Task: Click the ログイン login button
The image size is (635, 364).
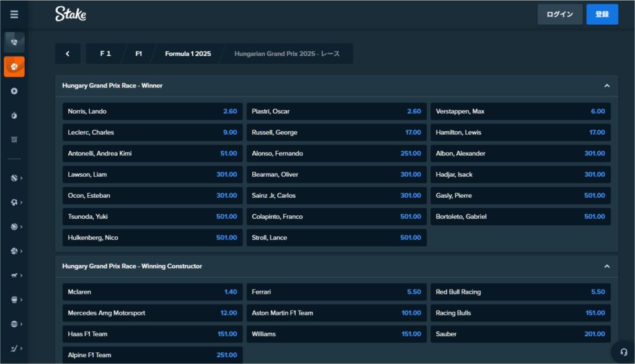Action: tap(560, 14)
